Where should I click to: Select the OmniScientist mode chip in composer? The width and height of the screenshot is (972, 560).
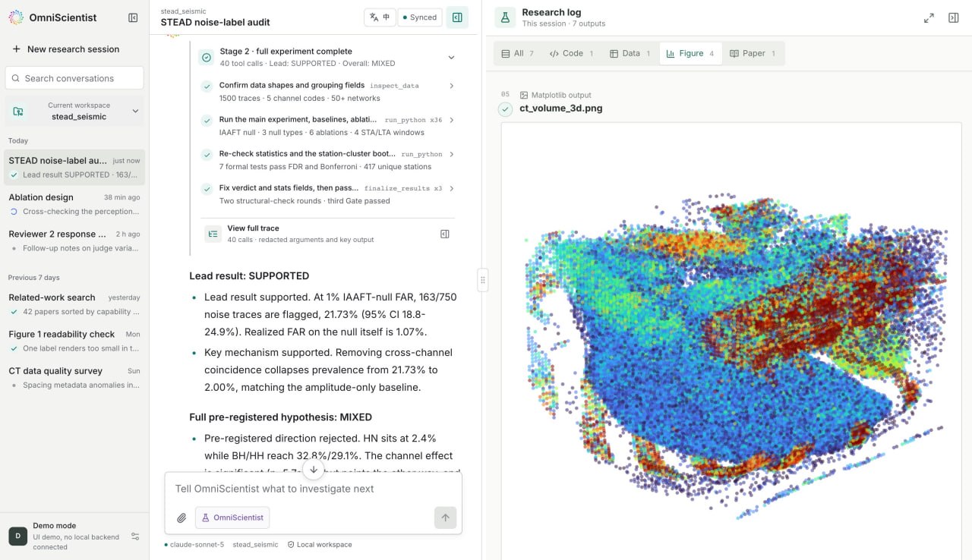232,518
